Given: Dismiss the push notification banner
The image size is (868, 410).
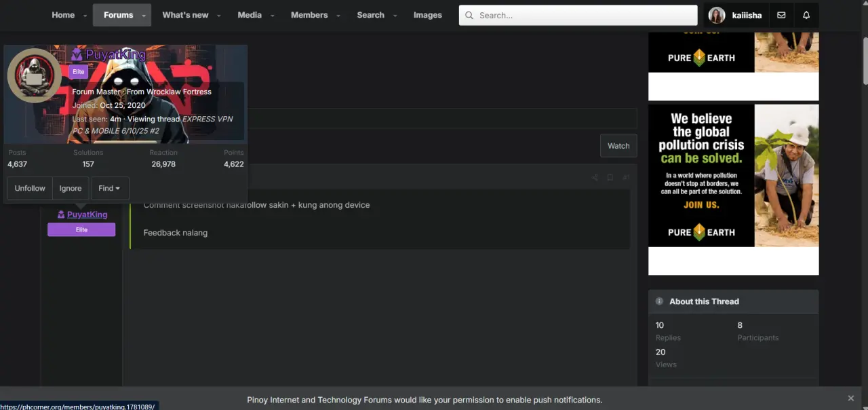Looking at the screenshot, I should coord(851,398).
